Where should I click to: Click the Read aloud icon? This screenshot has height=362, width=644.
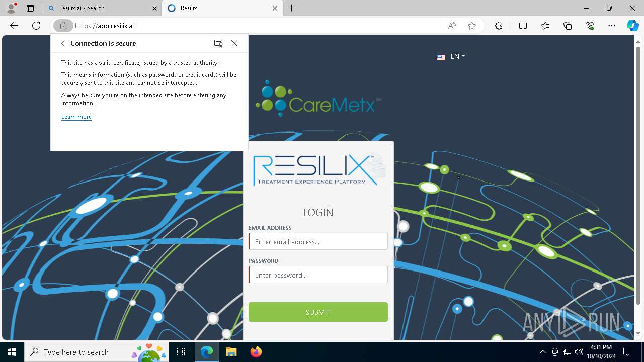point(452,26)
